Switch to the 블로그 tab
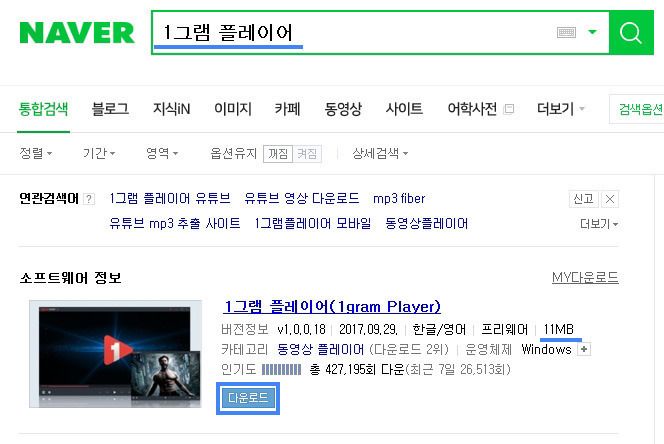 110,109
